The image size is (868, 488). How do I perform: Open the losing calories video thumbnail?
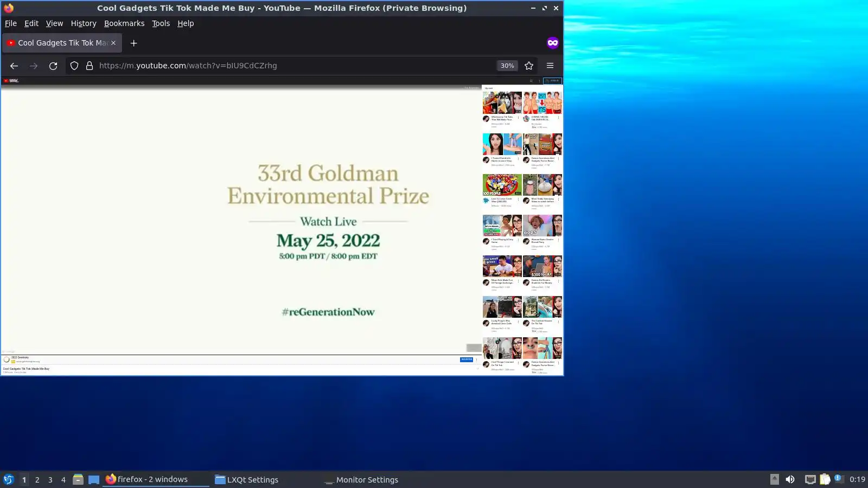(542, 102)
